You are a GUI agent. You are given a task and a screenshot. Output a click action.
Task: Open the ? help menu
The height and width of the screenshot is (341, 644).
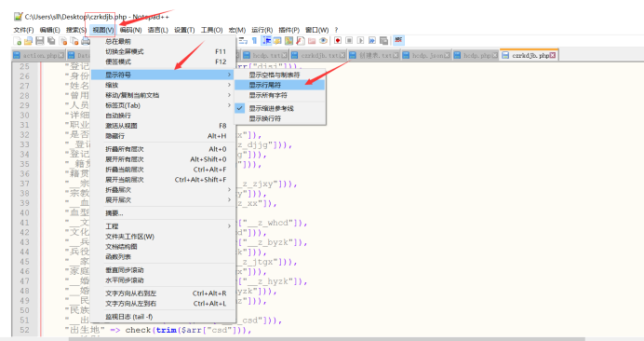(336, 30)
